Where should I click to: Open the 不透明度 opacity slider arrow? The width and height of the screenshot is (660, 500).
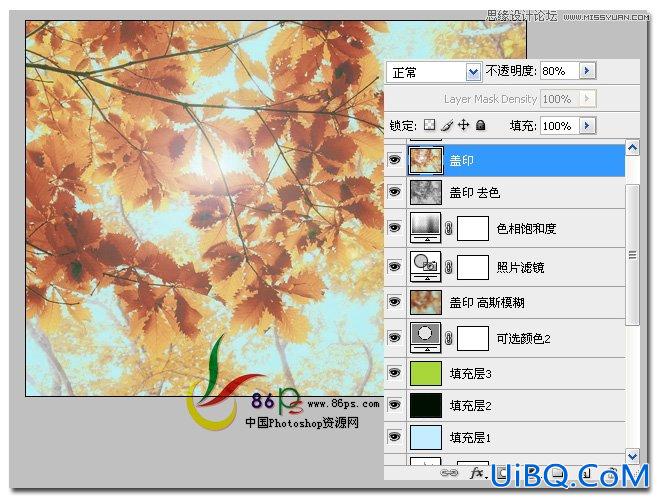click(587, 71)
